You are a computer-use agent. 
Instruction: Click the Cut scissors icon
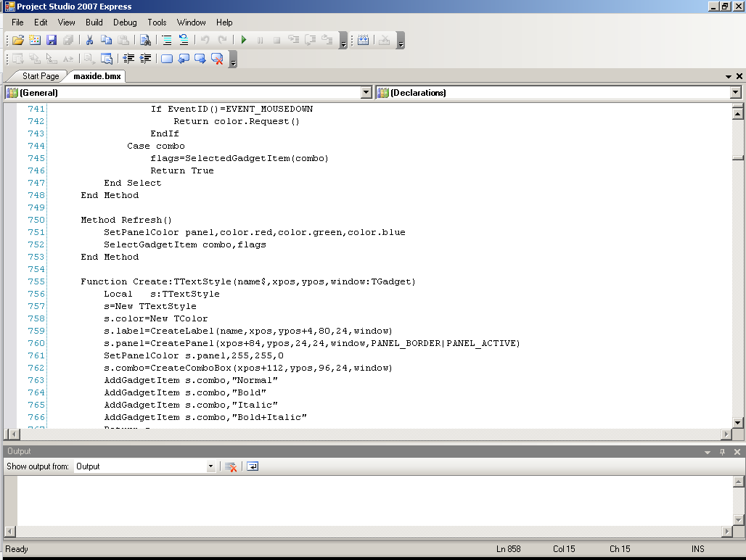89,41
